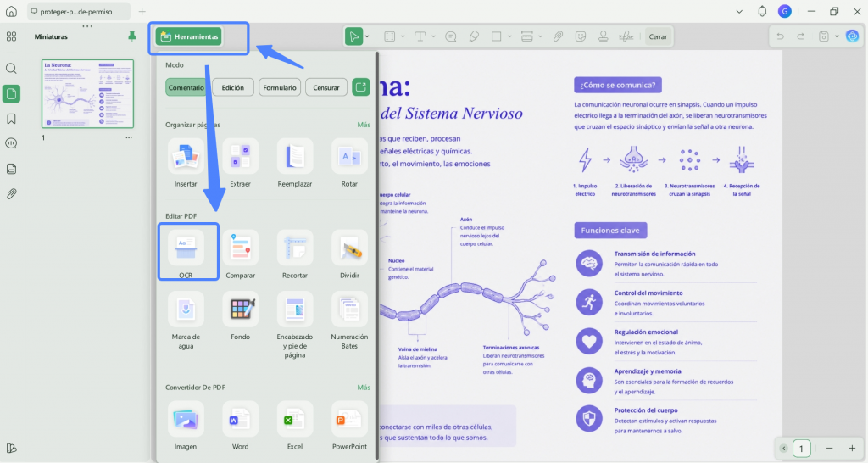Go to the home screen
Image resolution: width=868 pixels, height=463 pixels.
coord(11,11)
